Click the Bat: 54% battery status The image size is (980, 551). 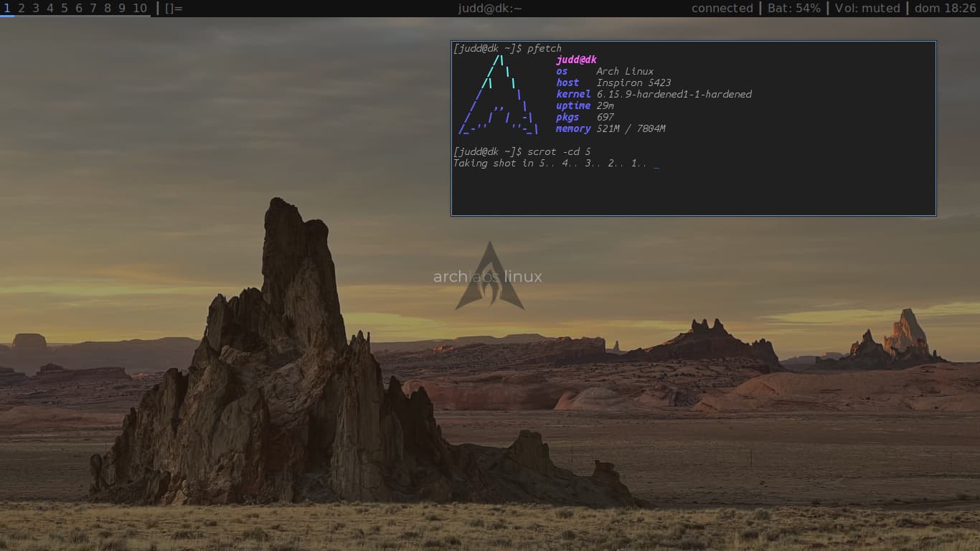pos(794,9)
